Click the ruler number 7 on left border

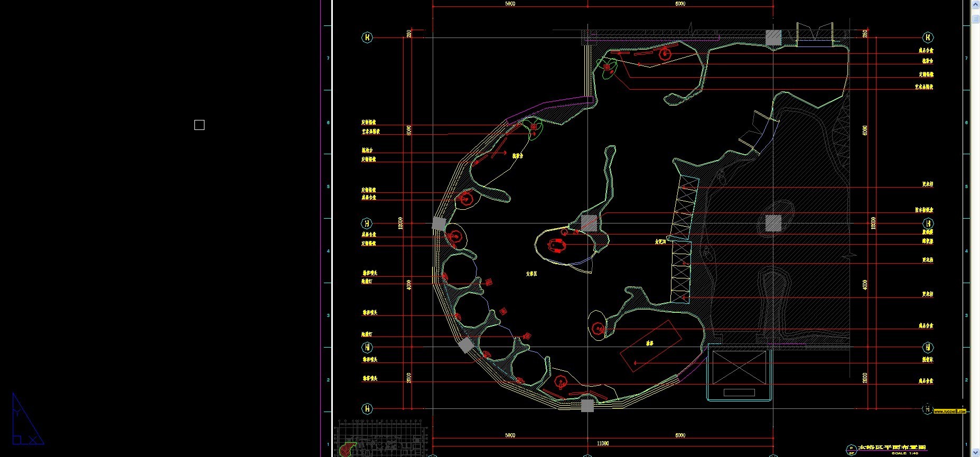point(328,58)
